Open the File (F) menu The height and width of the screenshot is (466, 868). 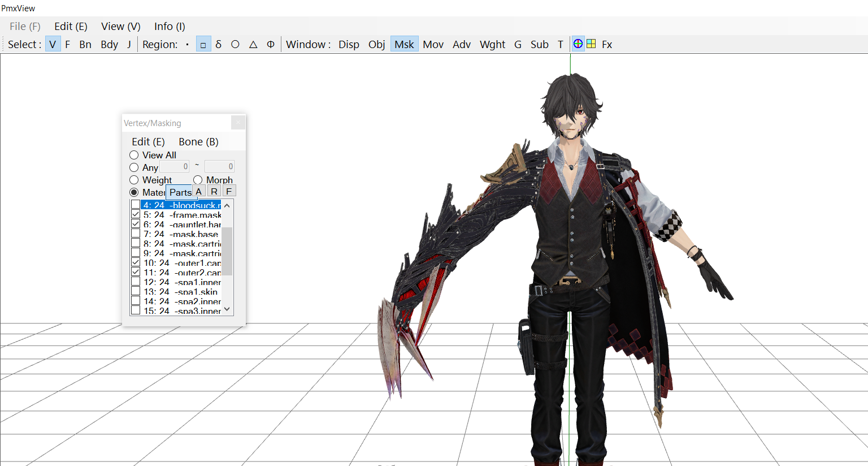(x=25, y=27)
